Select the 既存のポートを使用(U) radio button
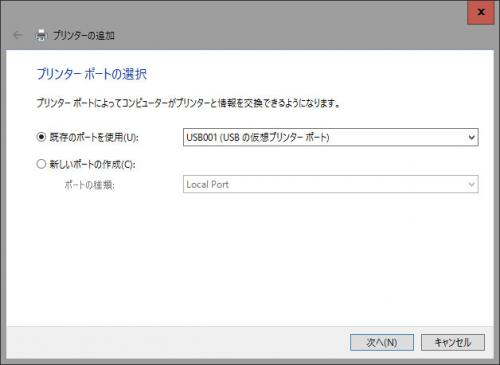Viewport: 500px width, 365px height. 41,137
